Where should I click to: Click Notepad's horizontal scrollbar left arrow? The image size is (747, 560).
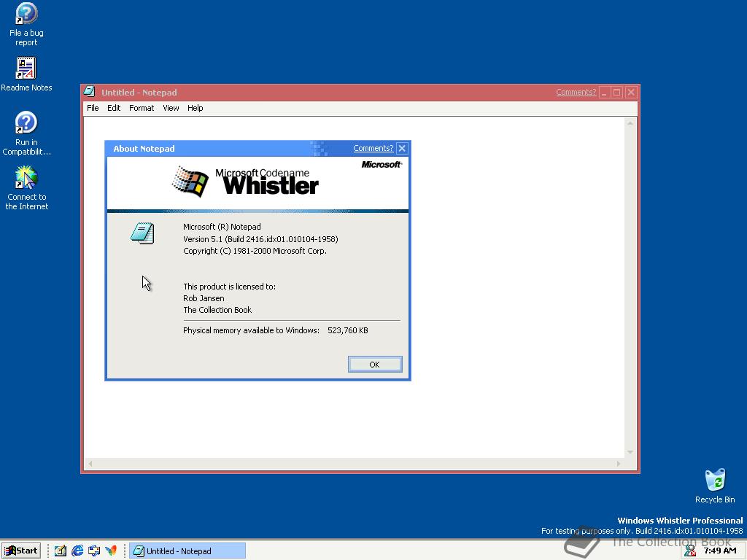point(90,463)
